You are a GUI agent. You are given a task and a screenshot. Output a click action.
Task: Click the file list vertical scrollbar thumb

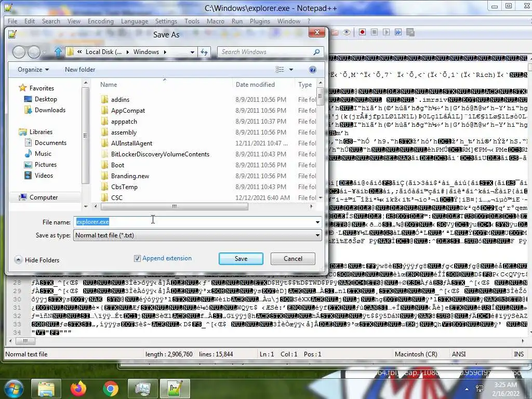click(x=320, y=96)
